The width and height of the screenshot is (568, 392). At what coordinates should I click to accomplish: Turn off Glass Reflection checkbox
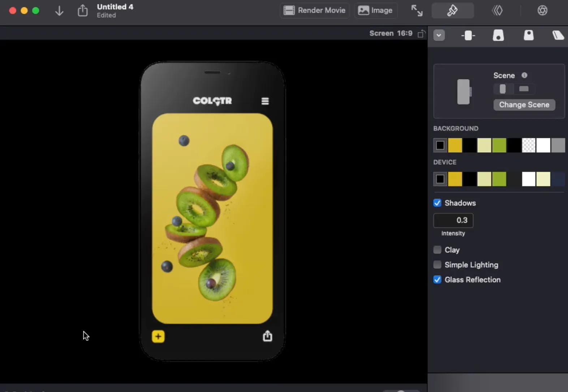[437, 280]
